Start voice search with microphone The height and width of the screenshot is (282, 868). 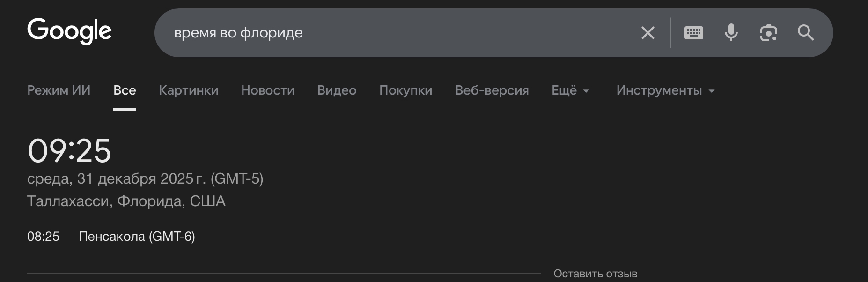(731, 33)
